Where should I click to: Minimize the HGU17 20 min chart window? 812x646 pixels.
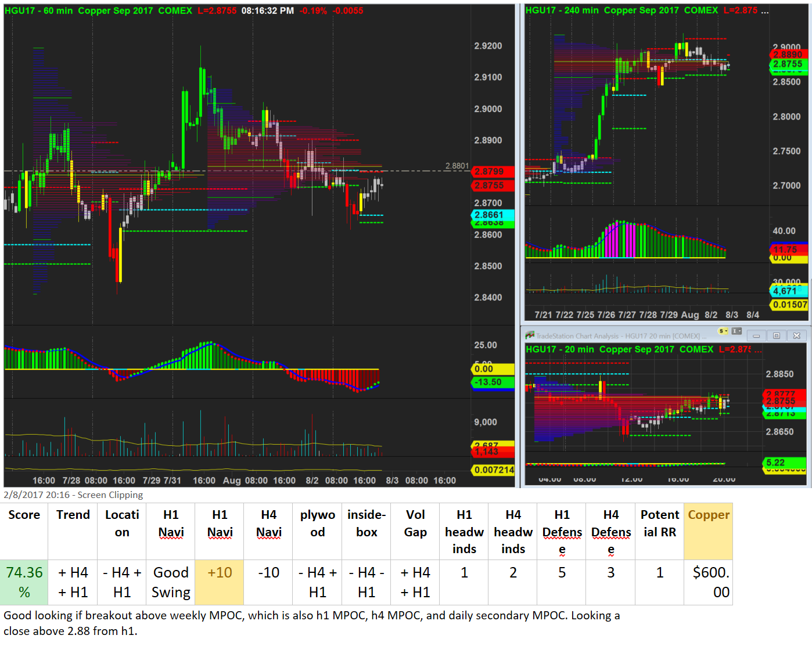pos(756,335)
